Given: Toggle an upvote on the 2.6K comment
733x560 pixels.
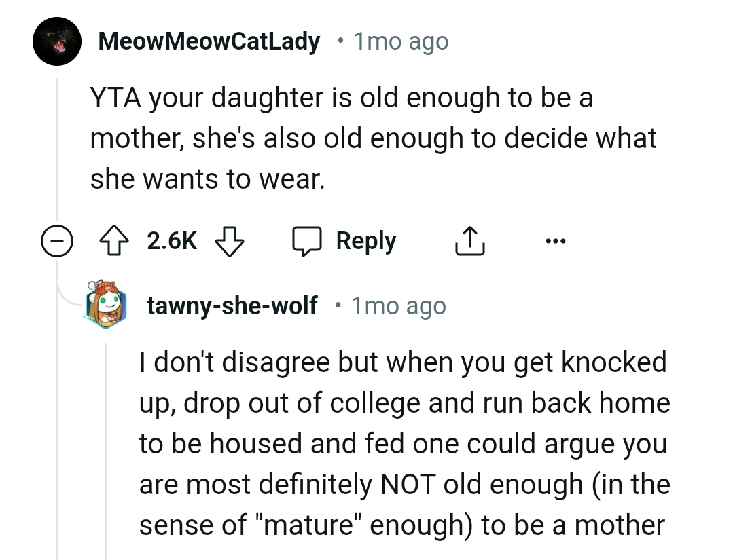Looking at the screenshot, I should click(x=114, y=240).
